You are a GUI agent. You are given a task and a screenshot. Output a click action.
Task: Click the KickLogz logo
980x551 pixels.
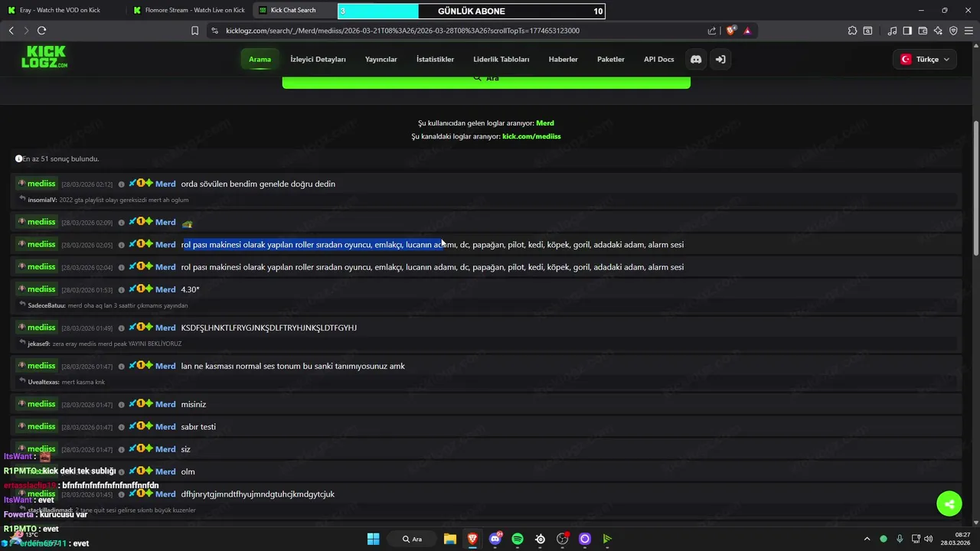(44, 57)
